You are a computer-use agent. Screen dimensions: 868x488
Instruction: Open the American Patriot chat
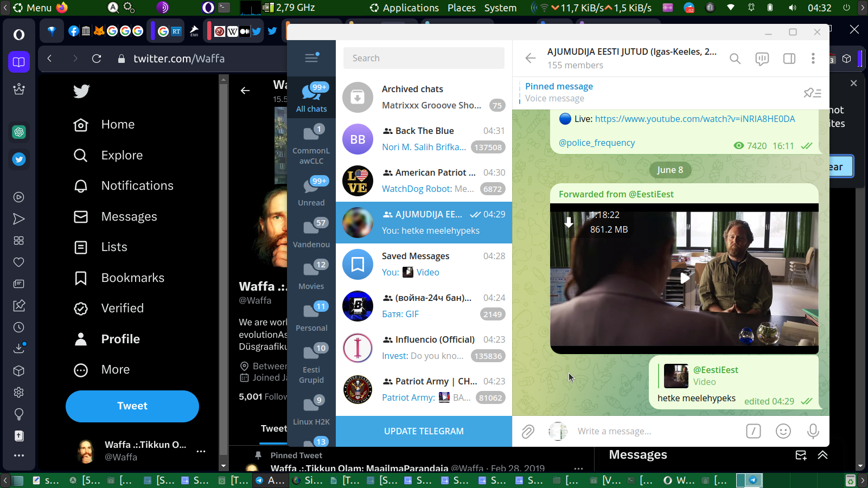[x=424, y=181]
